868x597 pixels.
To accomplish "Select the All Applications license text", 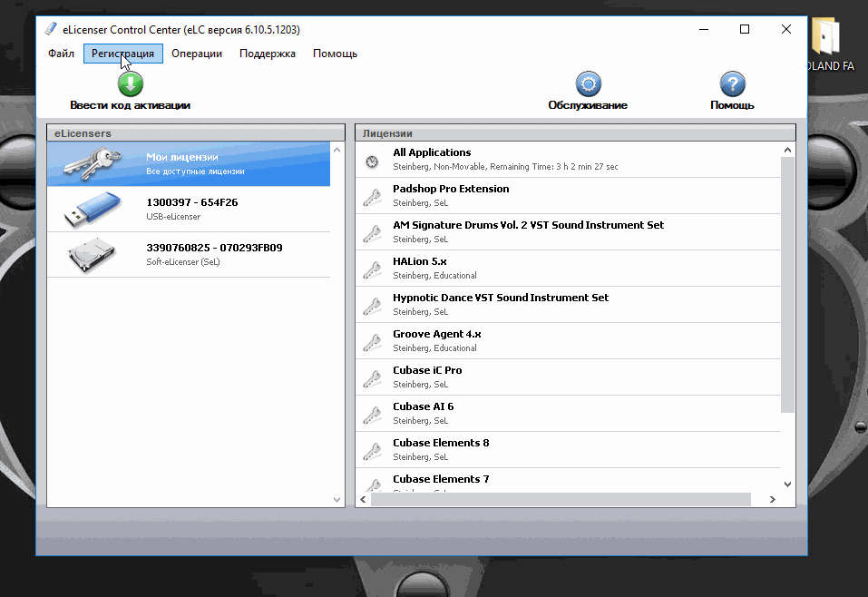I will point(432,152).
